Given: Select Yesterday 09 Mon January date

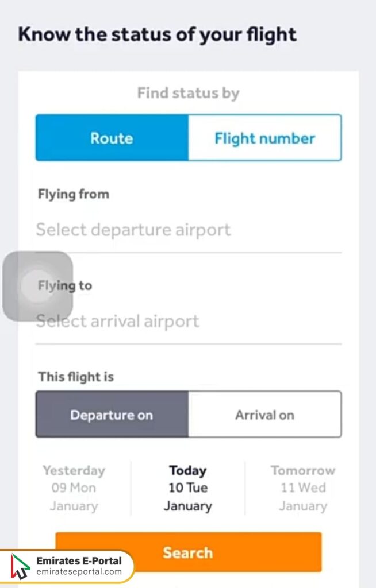Looking at the screenshot, I should click(x=74, y=488).
